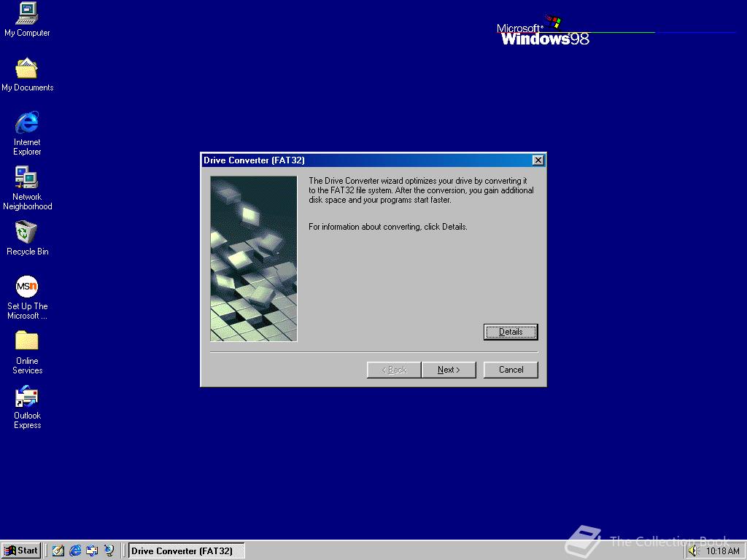Screen dimensions: 747x560
Task: Launch Outlook Express from the quick launch bar
Action: pyautogui.click(x=92, y=551)
